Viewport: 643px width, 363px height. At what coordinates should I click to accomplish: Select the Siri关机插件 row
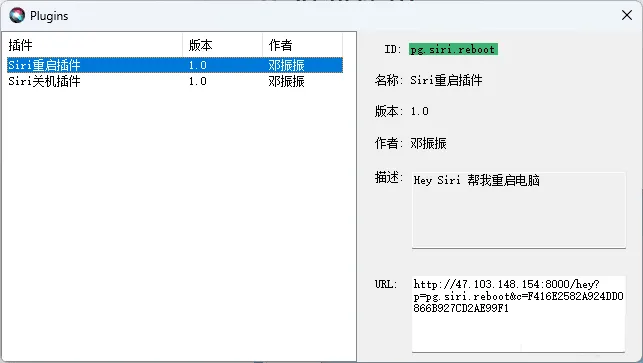(x=175, y=81)
